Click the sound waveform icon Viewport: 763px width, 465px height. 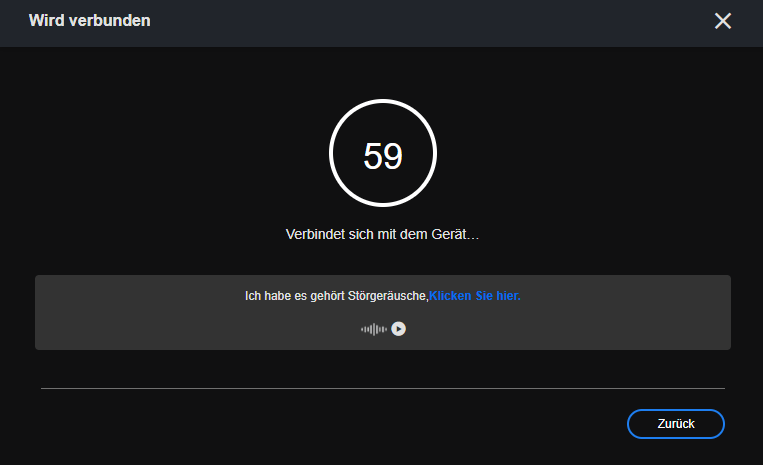pyautogui.click(x=374, y=329)
